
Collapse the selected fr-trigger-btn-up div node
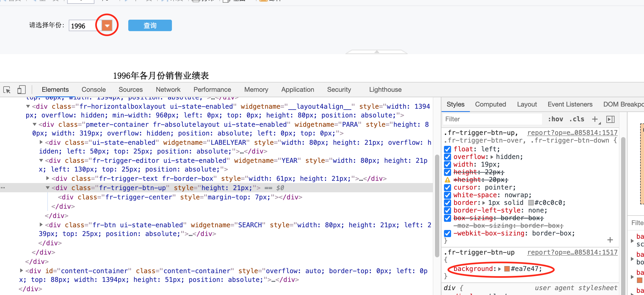pos(47,188)
